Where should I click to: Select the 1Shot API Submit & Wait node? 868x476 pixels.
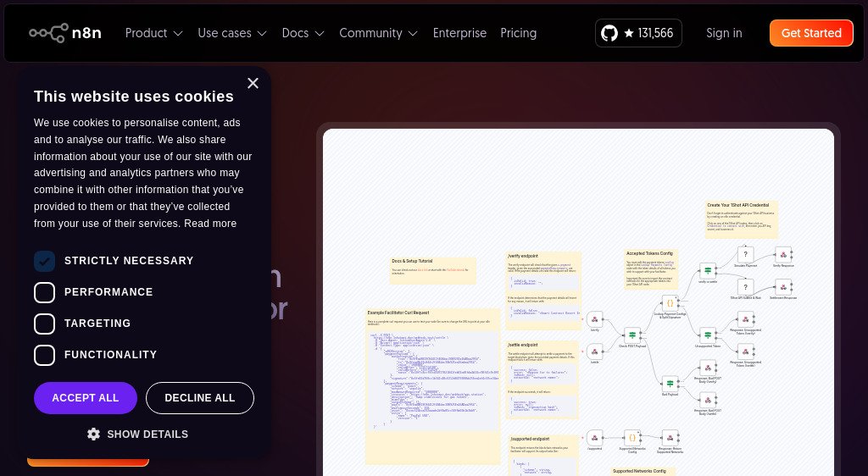[x=746, y=287]
